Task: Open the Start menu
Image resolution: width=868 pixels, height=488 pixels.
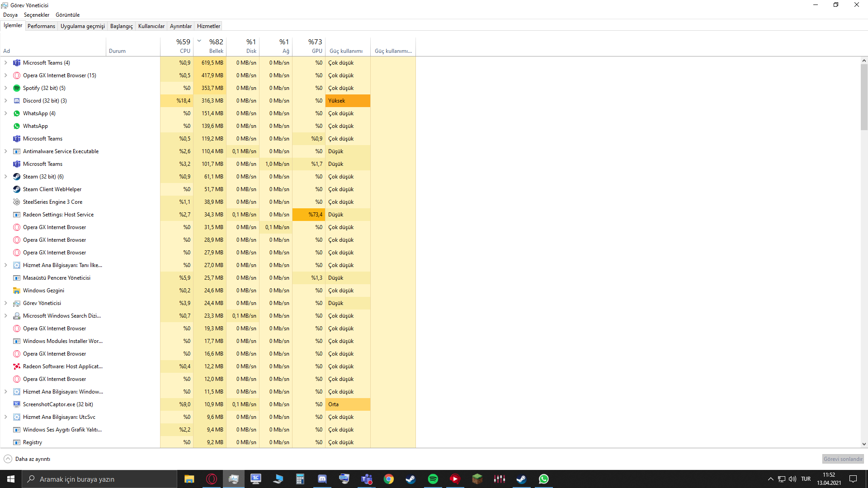Action: point(11,479)
